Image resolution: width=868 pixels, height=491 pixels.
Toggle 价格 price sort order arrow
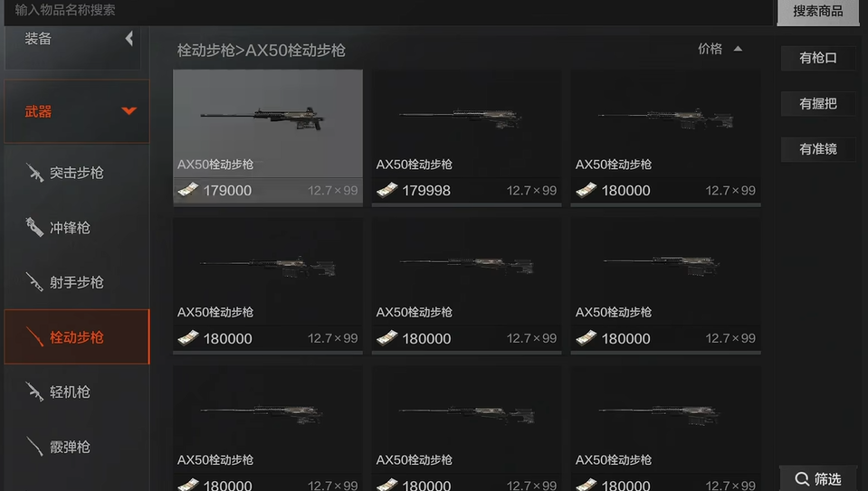tap(738, 49)
